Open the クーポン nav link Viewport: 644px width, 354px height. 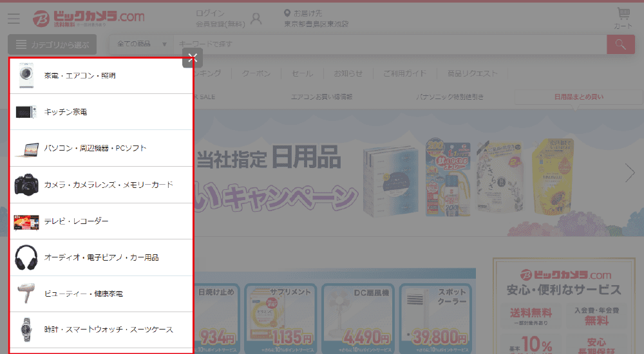[x=256, y=73]
